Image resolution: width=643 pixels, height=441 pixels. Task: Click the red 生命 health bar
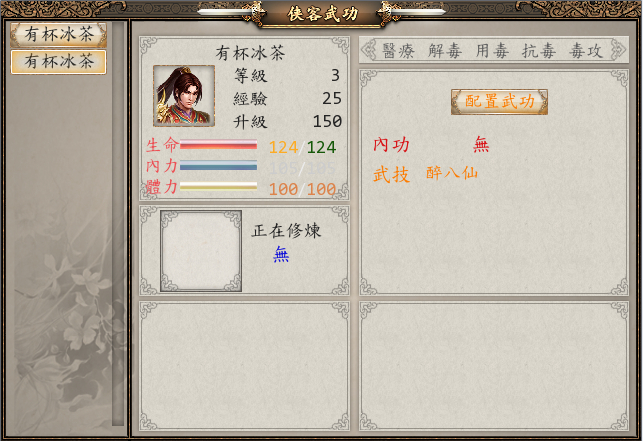pyautogui.click(x=219, y=144)
